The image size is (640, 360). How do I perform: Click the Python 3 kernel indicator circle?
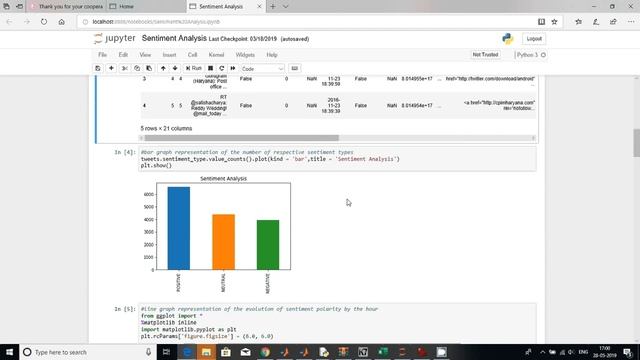click(543, 55)
